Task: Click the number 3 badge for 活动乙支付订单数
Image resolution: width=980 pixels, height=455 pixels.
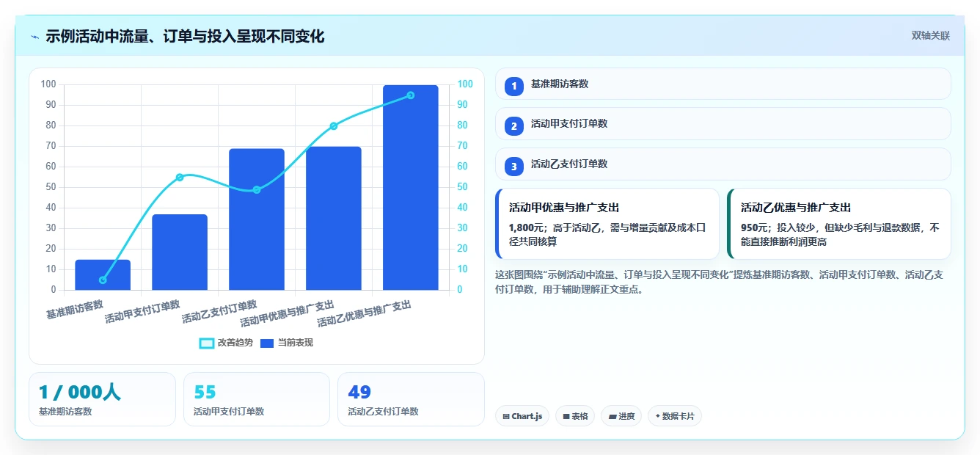Action: click(514, 167)
